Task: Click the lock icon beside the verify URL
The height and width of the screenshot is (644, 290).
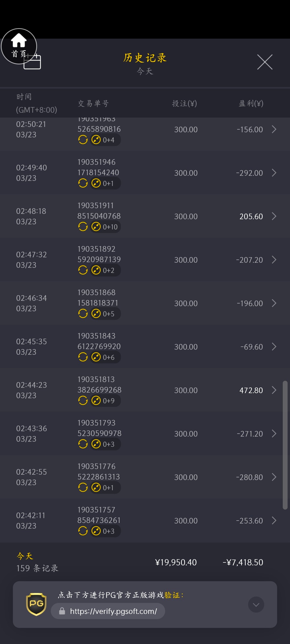Action: pyautogui.click(x=62, y=611)
